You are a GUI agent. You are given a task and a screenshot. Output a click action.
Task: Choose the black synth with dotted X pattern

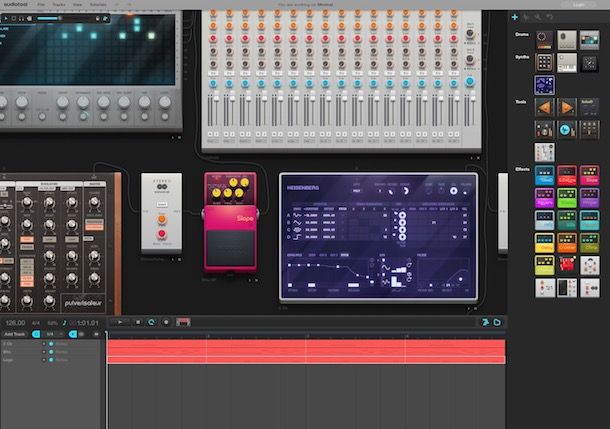click(x=589, y=63)
